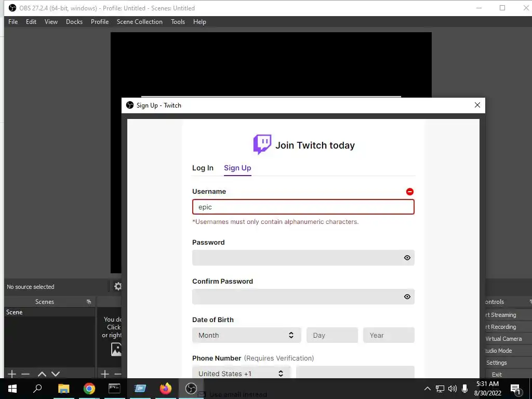The width and height of the screenshot is (532, 399).
Task: Open the United States +1 country dropdown
Action: tap(241, 373)
